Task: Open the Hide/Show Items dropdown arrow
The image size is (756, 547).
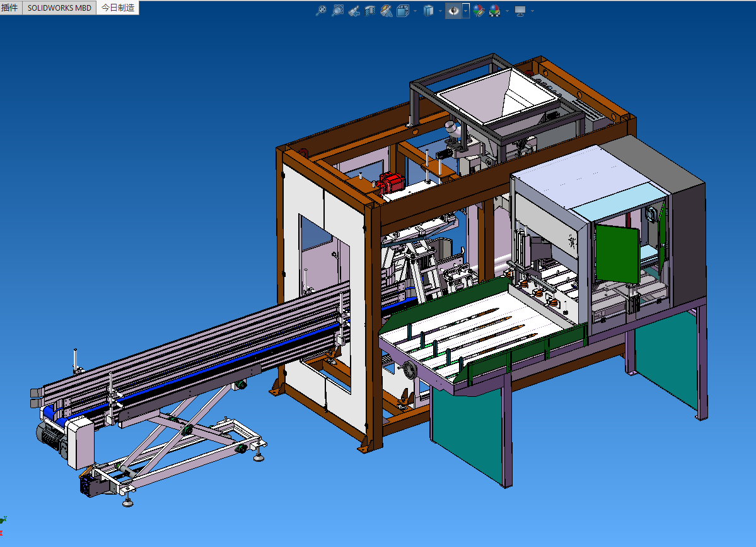Action: [466, 11]
